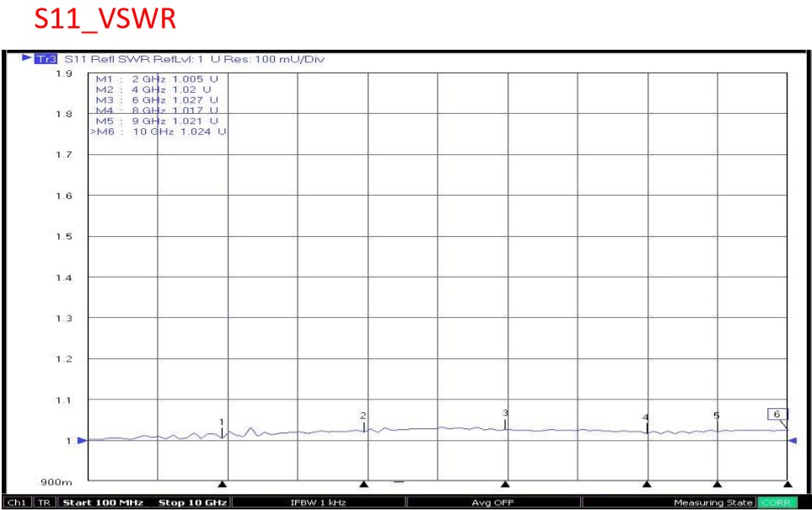The width and height of the screenshot is (812, 510).
Task: Click marker 3 near 6 GHz
Action: click(x=505, y=413)
